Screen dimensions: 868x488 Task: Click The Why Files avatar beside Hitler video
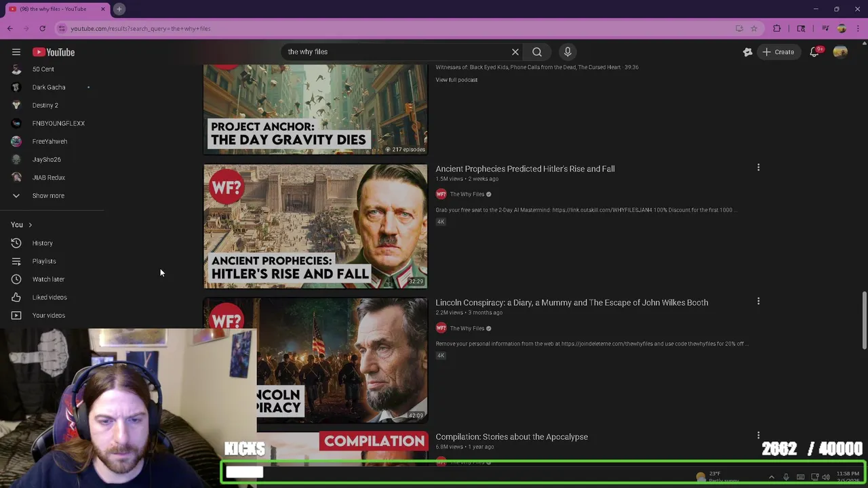click(441, 195)
